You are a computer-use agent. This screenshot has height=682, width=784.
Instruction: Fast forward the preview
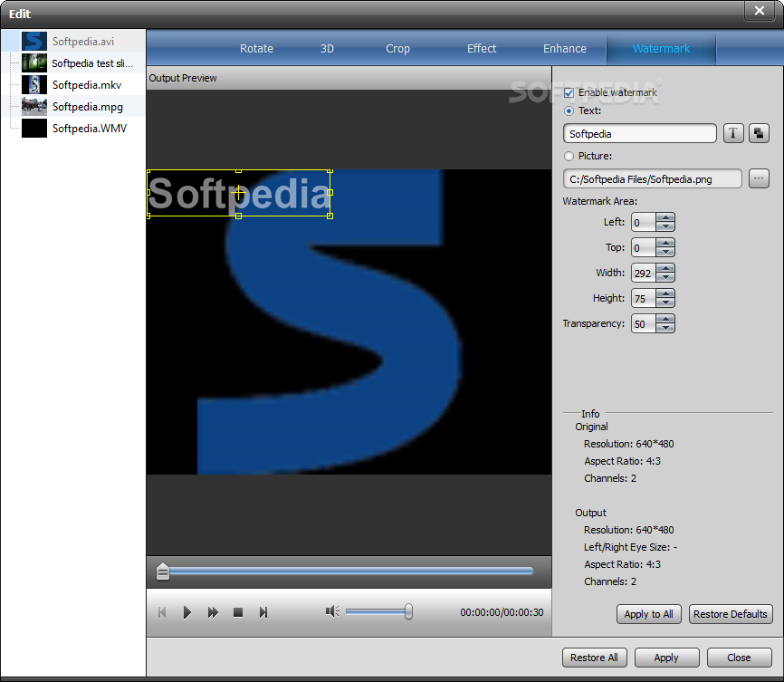click(213, 612)
